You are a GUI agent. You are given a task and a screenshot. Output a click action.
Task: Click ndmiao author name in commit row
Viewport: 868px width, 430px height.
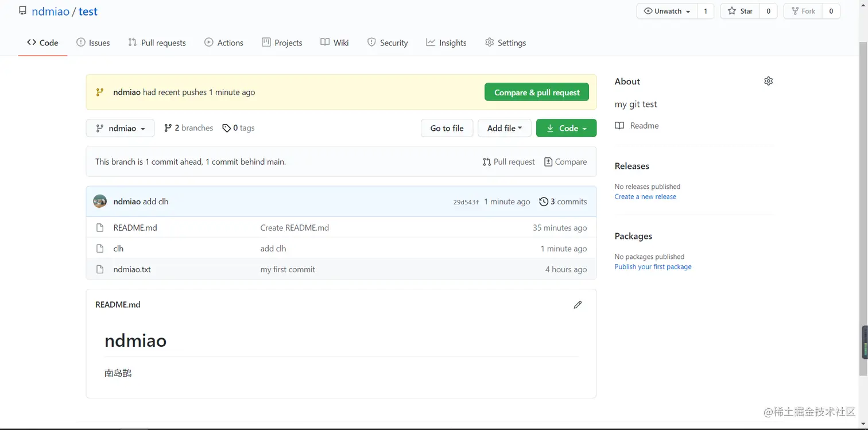click(127, 202)
